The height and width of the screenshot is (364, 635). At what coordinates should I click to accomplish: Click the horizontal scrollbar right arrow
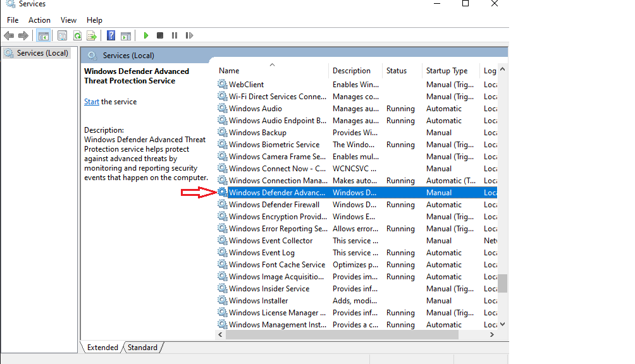492,334
